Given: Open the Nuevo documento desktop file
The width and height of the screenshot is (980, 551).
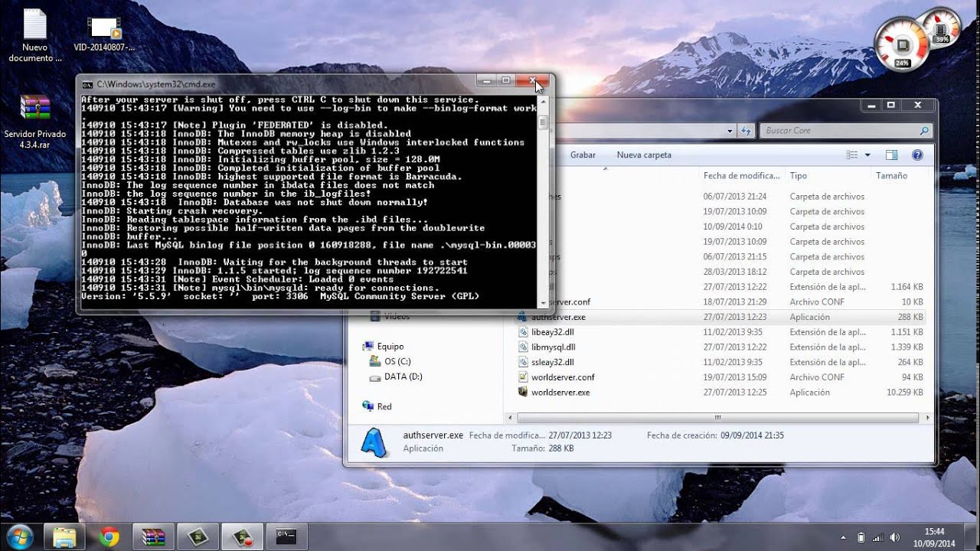Looking at the screenshot, I should click(35, 35).
